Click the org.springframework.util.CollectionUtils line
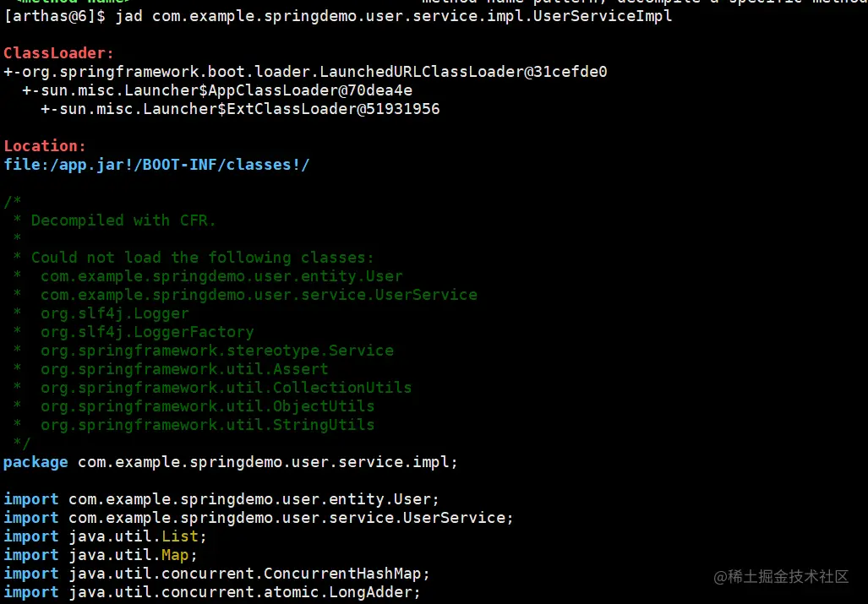This screenshot has height=604, width=868. coord(213,387)
